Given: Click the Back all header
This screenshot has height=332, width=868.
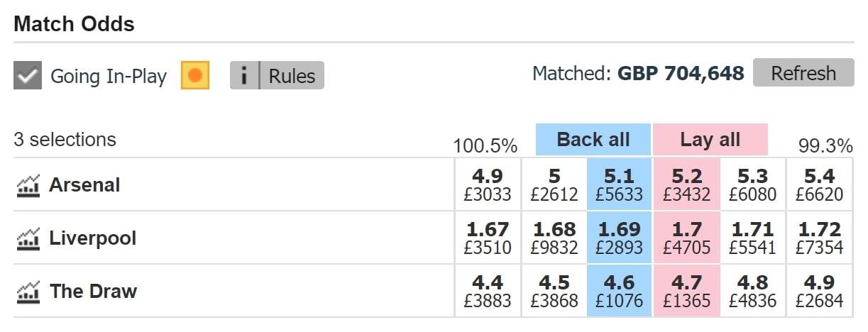Looking at the screenshot, I should click(593, 140).
